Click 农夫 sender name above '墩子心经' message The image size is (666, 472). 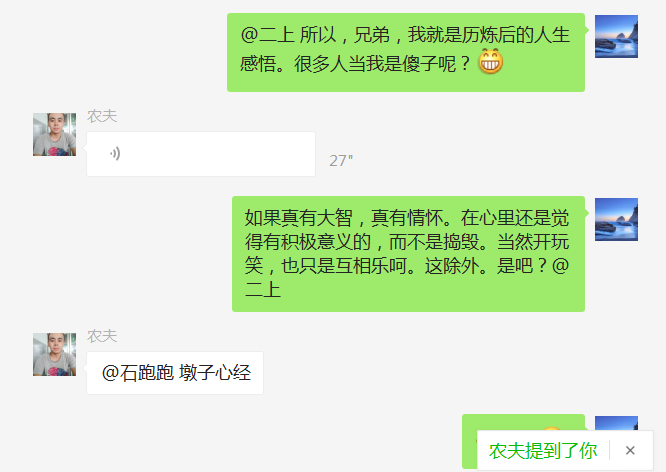[102, 336]
